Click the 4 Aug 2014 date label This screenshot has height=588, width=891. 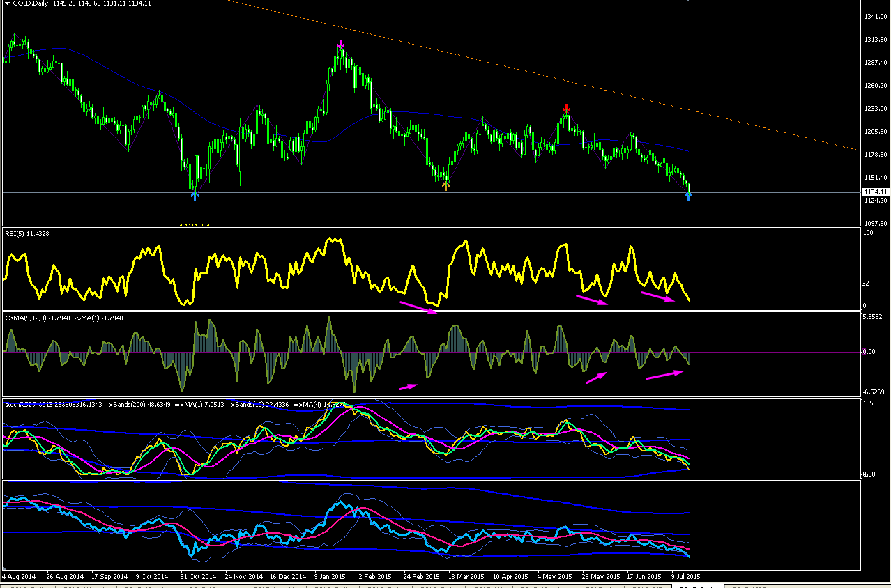tap(19, 577)
